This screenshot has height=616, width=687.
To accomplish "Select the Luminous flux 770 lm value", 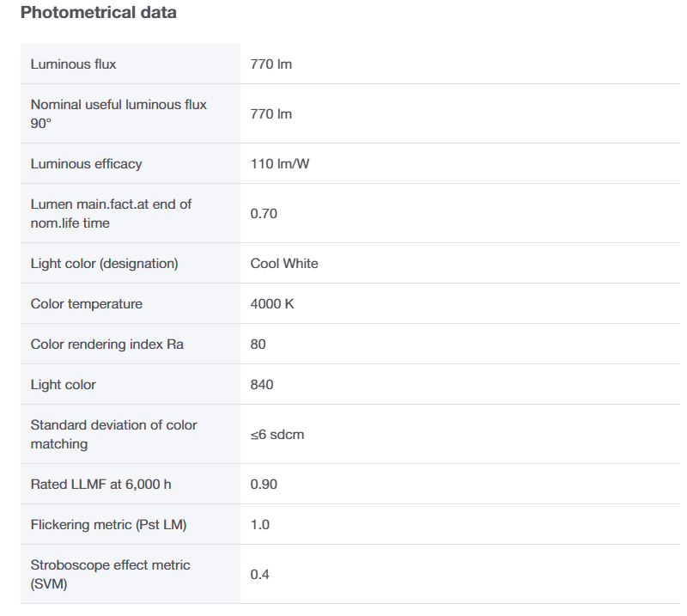I will click(x=271, y=64).
